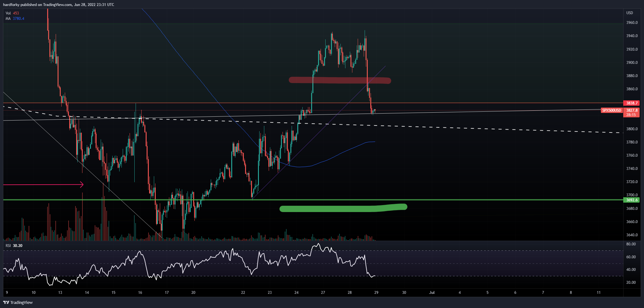Click the hardforky published header text
Image resolution: width=644 pixels, height=308 pixels.
[59, 5]
